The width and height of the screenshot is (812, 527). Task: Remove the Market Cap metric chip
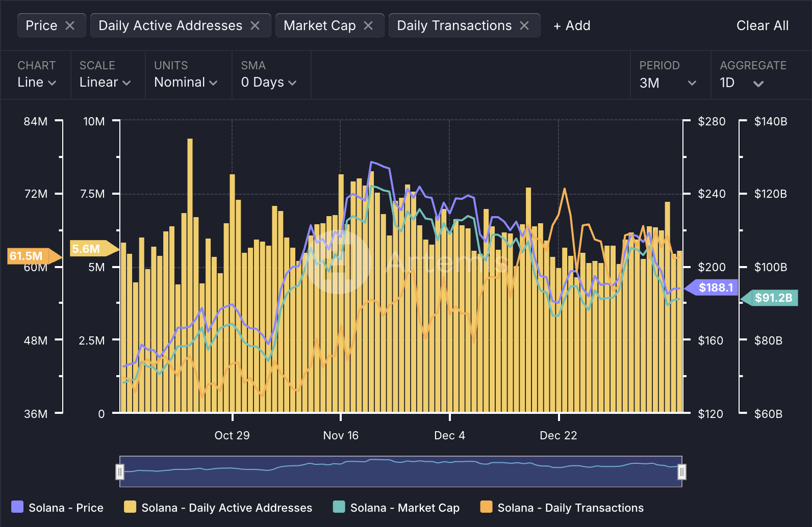(x=368, y=25)
